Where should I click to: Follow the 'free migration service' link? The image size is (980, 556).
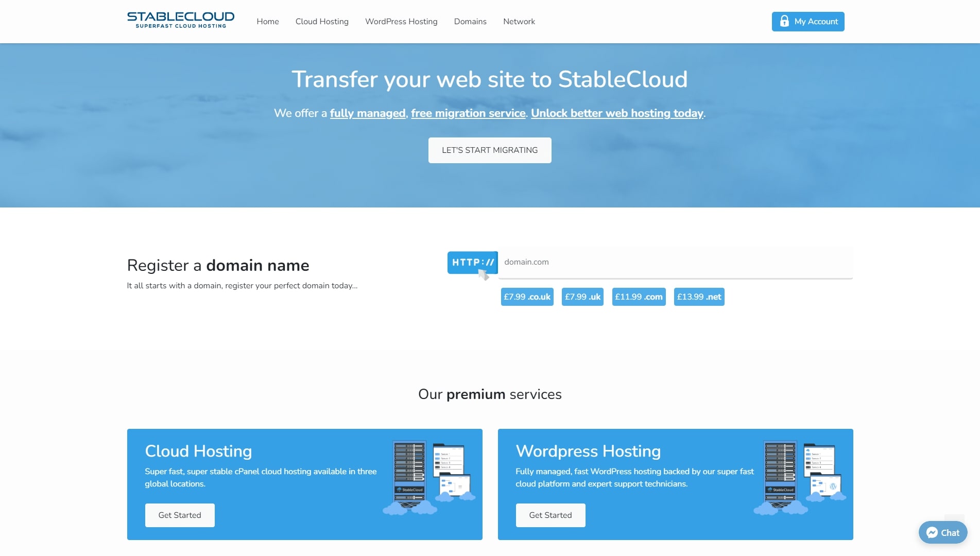(468, 113)
